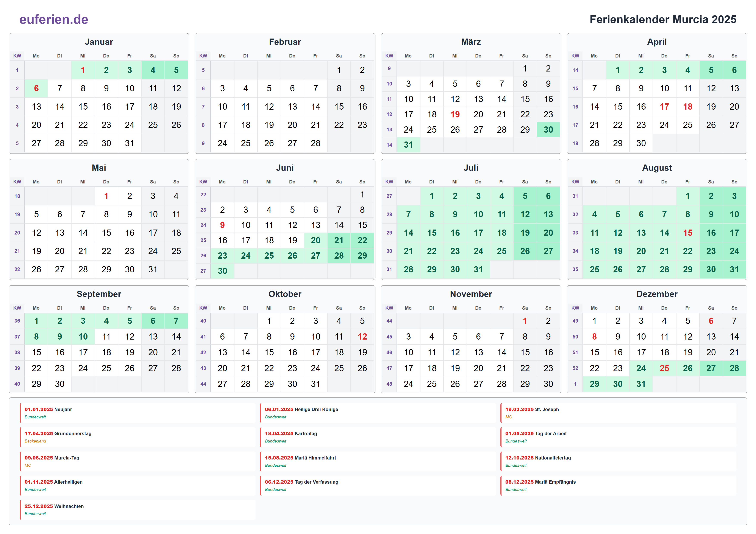This screenshot has width=756, height=534.
Task: Click the So column header in August
Action: [x=734, y=182]
